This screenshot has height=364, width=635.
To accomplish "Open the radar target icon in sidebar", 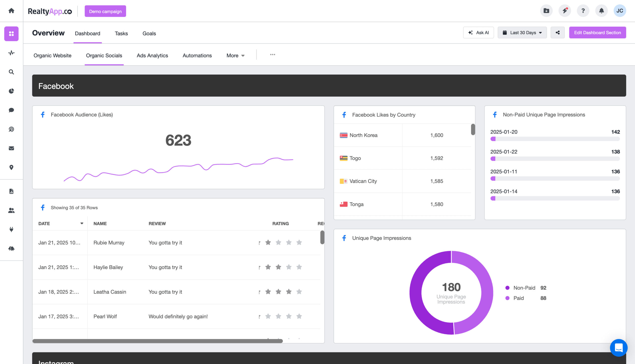I will (x=11, y=129).
